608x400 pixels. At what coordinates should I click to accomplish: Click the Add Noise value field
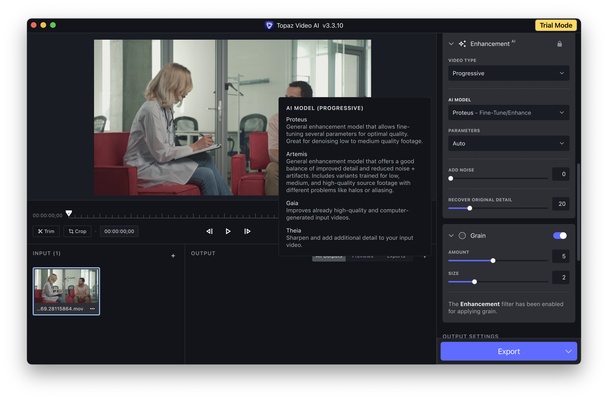click(561, 174)
